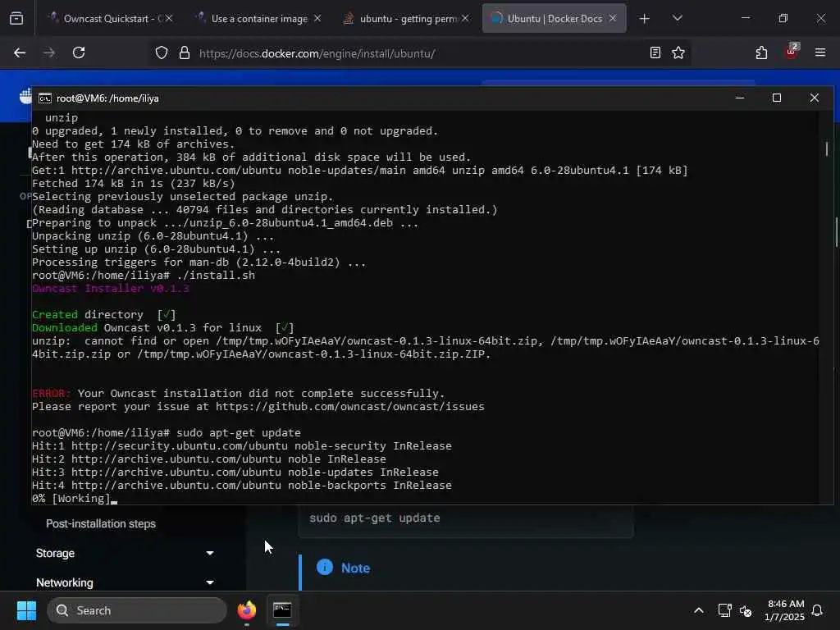The image size is (840, 630).
Task: Bookmark this page with star icon
Action: (x=678, y=52)
